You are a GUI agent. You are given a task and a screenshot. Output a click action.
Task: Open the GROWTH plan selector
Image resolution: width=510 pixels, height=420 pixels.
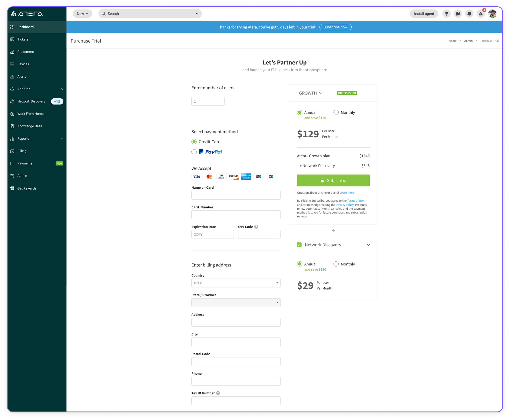(x=311, y=93)
